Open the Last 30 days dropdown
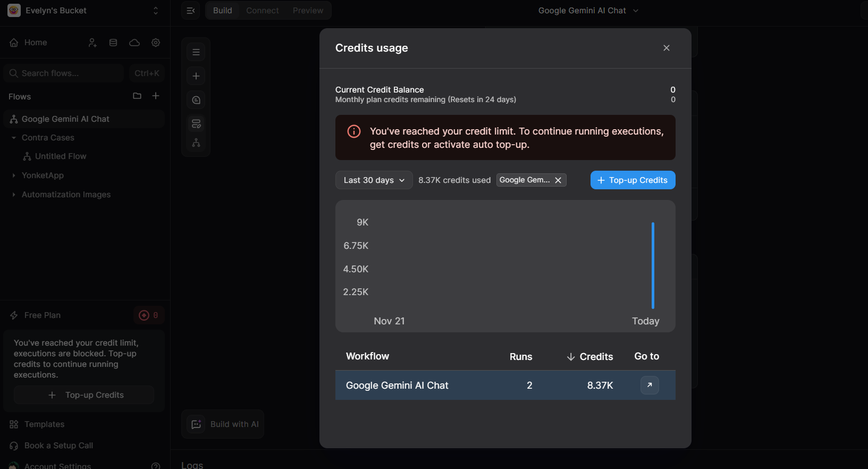This screenshot has width=868, height=469. [x=374, y=180]
